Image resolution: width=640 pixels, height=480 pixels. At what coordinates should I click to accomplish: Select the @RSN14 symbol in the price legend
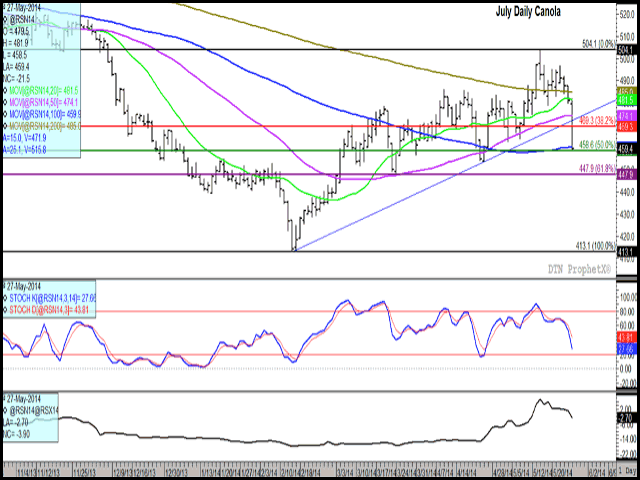[x=21, y=19]
